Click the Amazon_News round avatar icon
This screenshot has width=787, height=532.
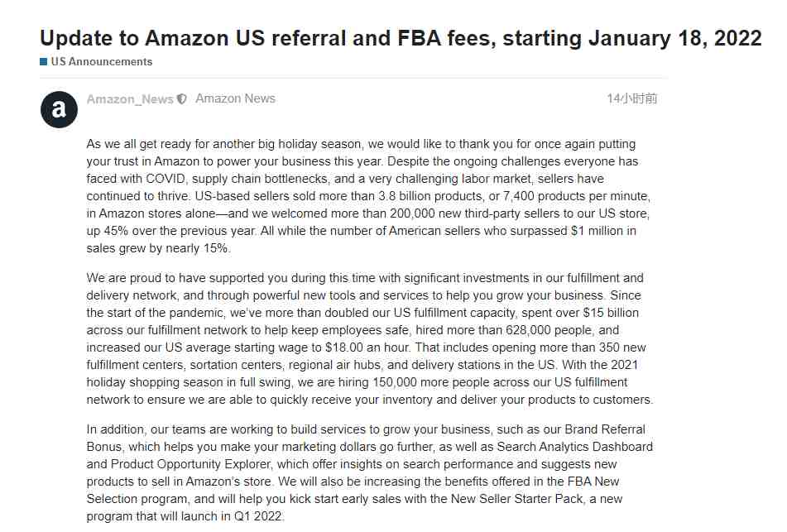pyautogui.click(x=59, y=109)
